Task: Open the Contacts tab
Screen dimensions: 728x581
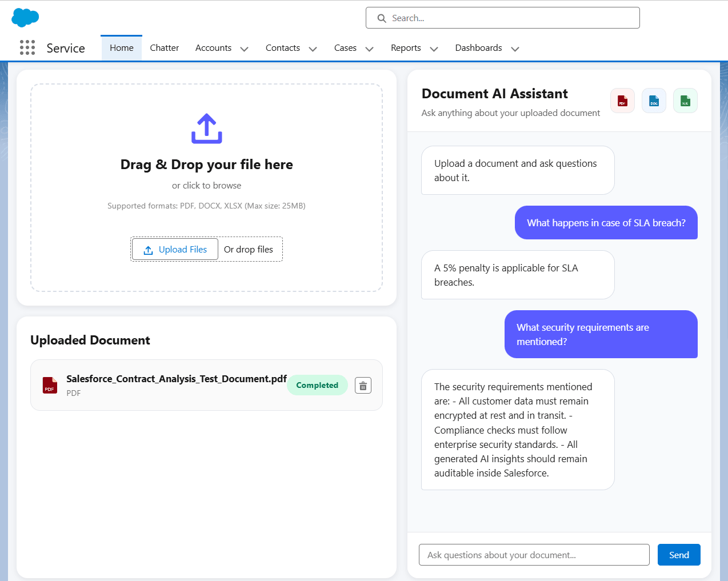Action: click(283, 48)
